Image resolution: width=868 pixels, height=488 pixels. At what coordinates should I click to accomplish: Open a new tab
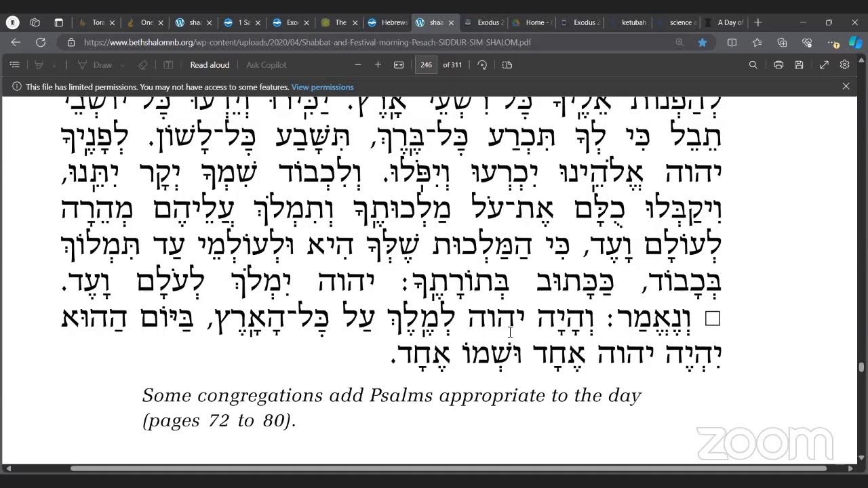(x=758, y=22)
